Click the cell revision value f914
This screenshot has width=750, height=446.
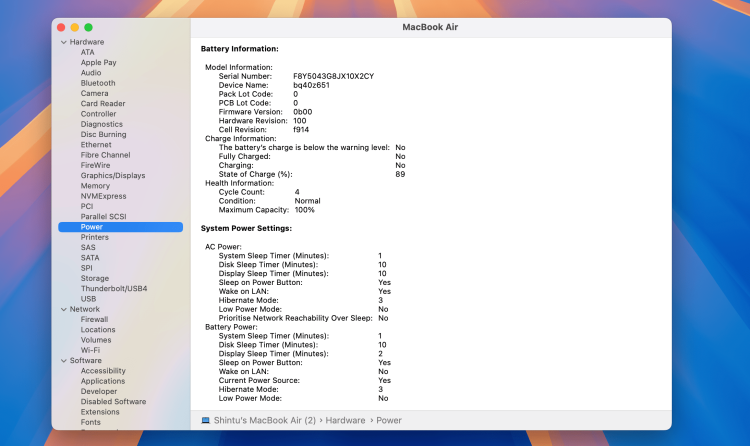301,130
